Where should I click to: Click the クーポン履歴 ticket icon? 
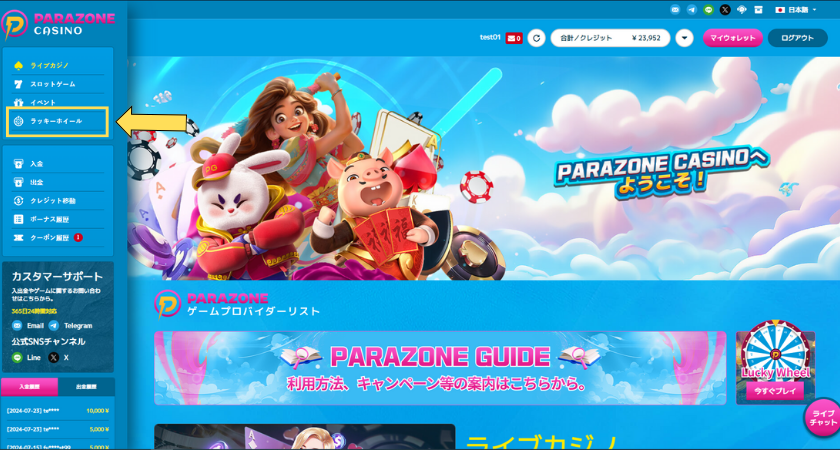coord(19,237)
